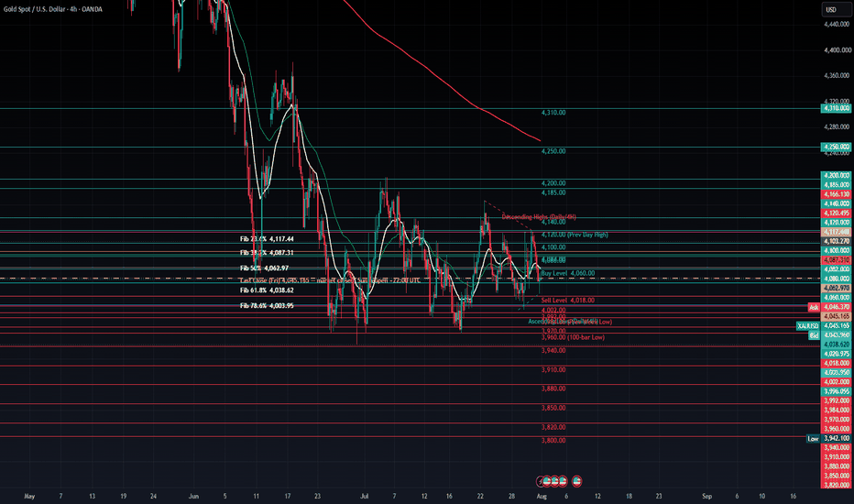Click the 4,062.970 price axis tag

[x=836, y=288]
